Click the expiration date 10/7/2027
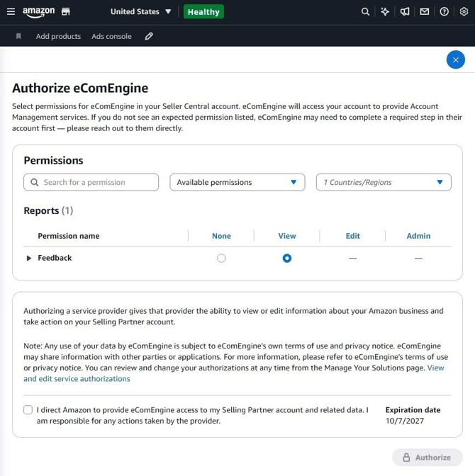 [x=405, y=421]
